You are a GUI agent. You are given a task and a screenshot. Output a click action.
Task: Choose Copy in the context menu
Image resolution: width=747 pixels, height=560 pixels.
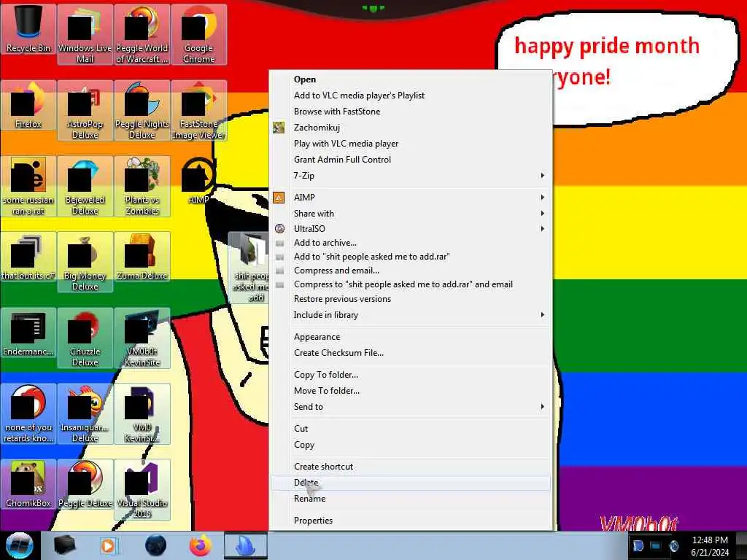point(411,445)
